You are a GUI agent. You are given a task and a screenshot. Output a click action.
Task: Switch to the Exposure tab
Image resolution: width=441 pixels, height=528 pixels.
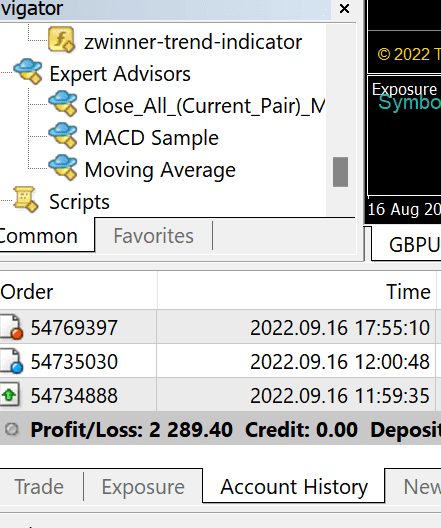coord(143,487)
